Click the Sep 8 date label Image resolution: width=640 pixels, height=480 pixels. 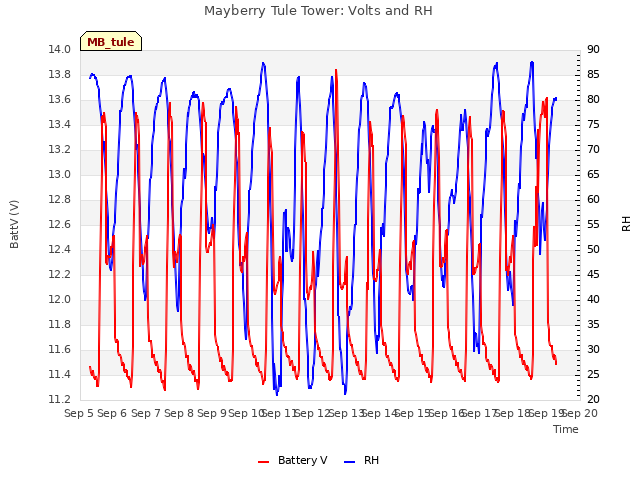click(179, 413)
